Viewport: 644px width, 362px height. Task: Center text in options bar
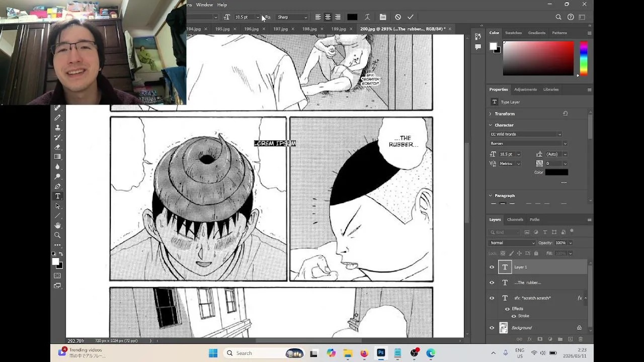[328, 17]
